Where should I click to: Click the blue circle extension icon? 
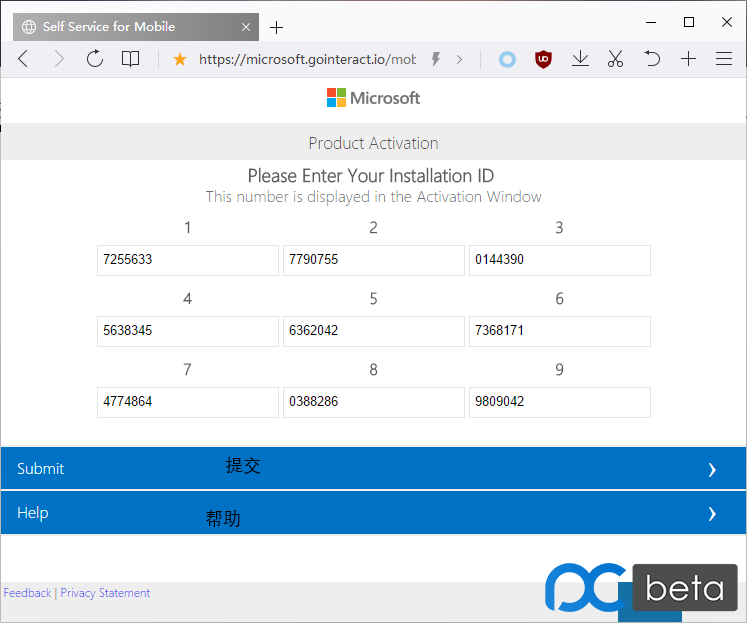click(507, 60)
